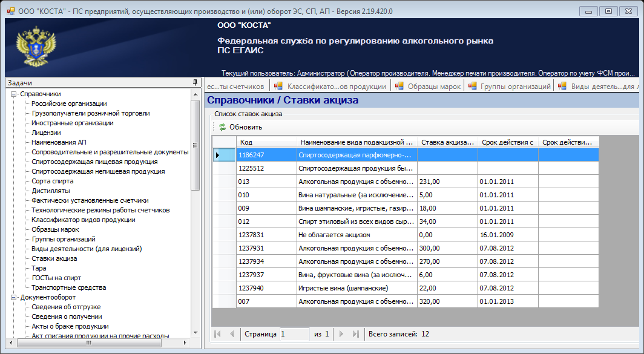The image size is (644, 354).
Task: Select code cell 1237937
Action: (266, 275)
